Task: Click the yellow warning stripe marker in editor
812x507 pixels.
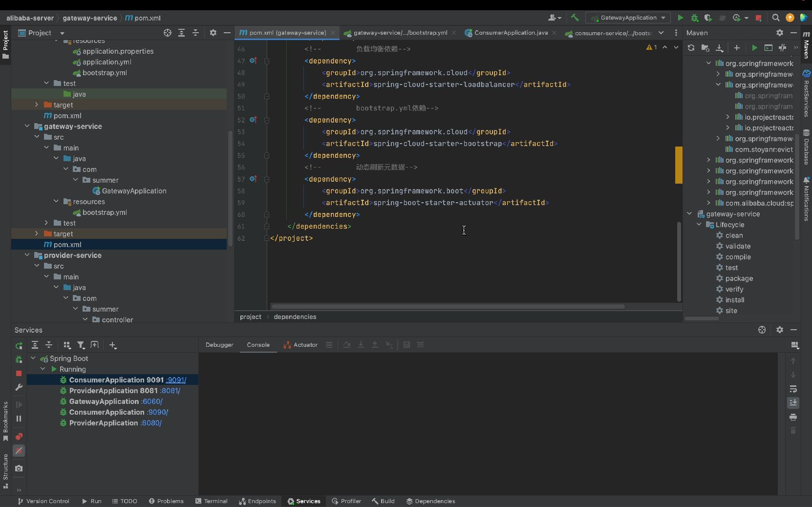Action: point(679,165)
